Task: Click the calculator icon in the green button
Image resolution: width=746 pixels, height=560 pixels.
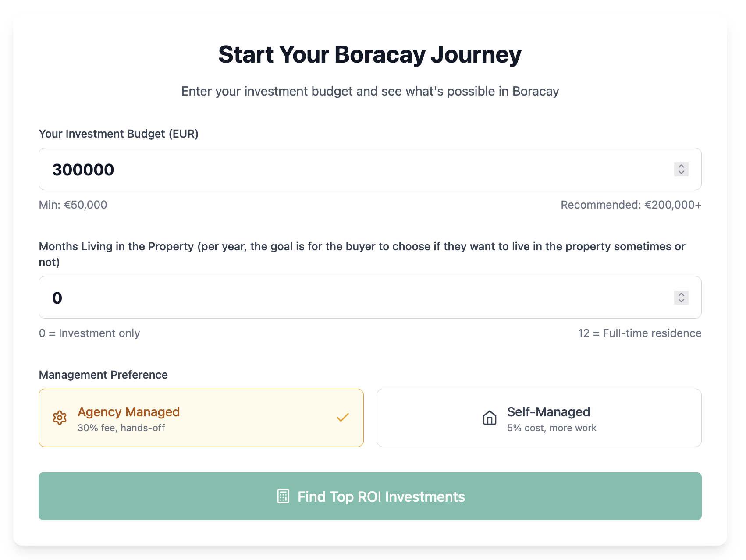Action: pos(284,496)
